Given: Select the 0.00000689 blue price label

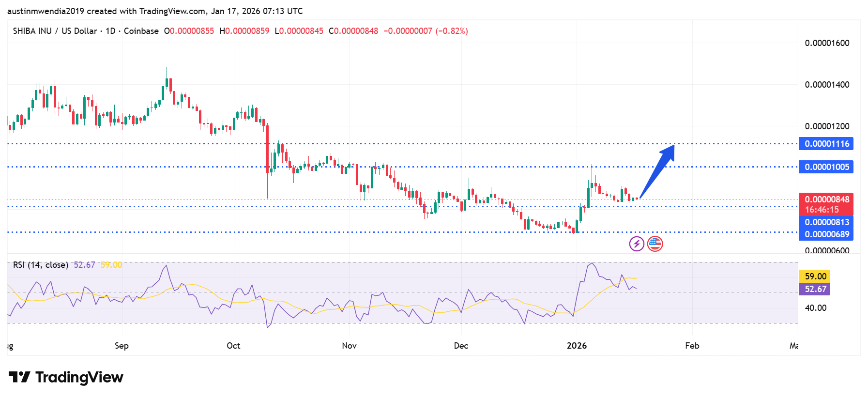Looking at the screenshot, I should coord(826,234).
